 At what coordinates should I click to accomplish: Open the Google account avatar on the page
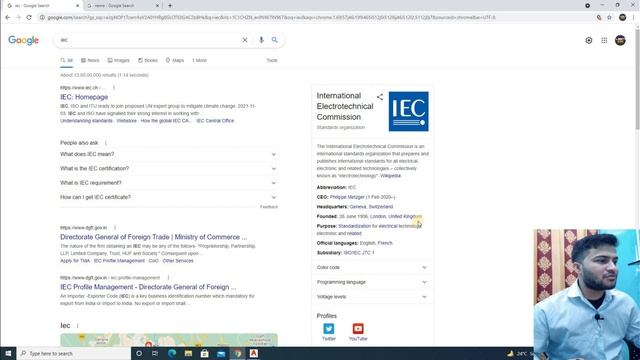click(x=620, y=40)
